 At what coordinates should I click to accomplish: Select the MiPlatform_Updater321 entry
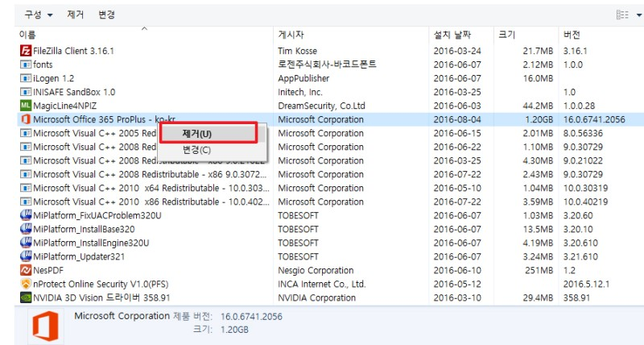click(79, 256)
